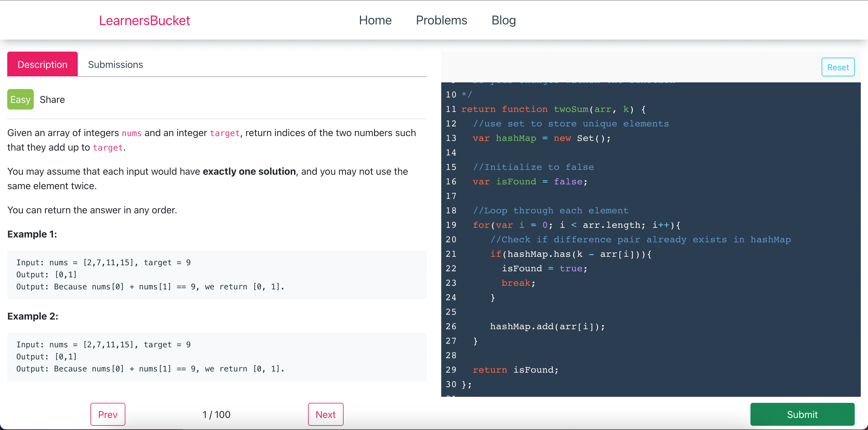Open the Description tab

click(42, 64)
